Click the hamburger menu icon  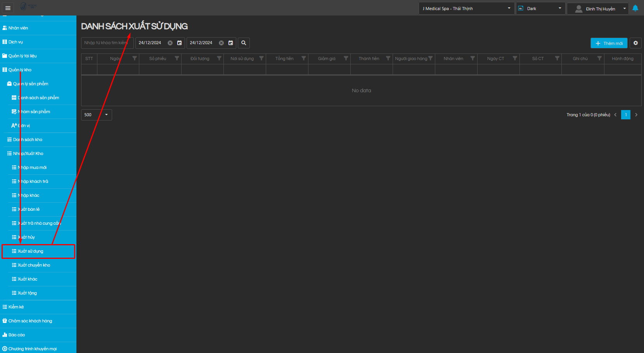click(x=8, y=8)
